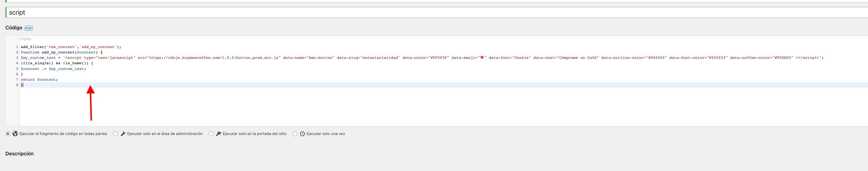
Task: Place cursor on line 8 closing brace
Action: 22,85
